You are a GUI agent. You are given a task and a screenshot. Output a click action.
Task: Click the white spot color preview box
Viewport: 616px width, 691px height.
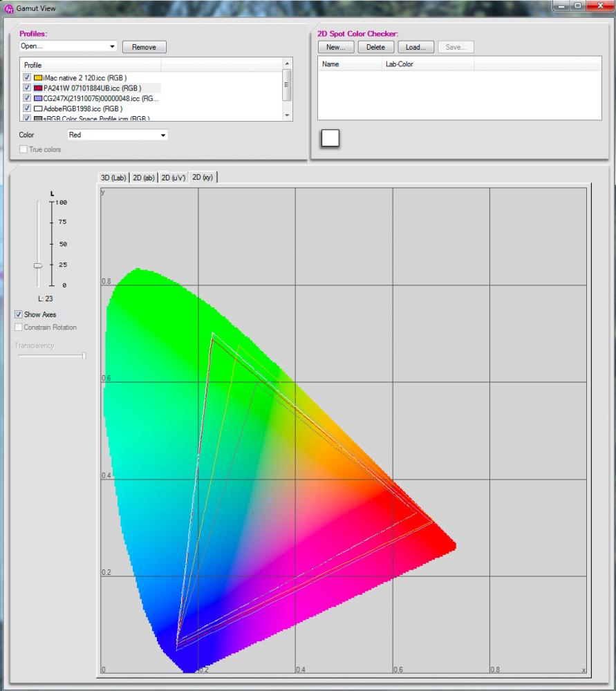pyautogui.click(x=330, y=138)
